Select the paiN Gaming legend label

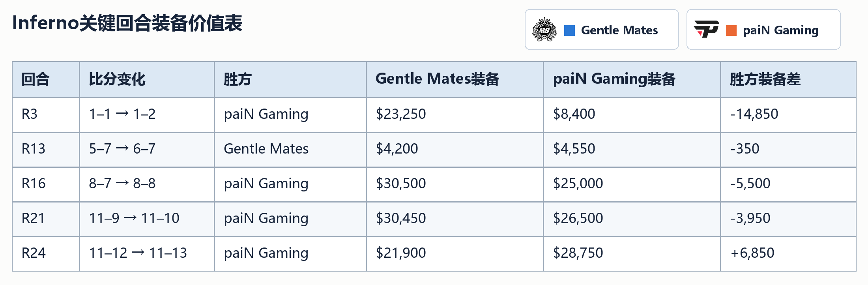pos(781,30)
